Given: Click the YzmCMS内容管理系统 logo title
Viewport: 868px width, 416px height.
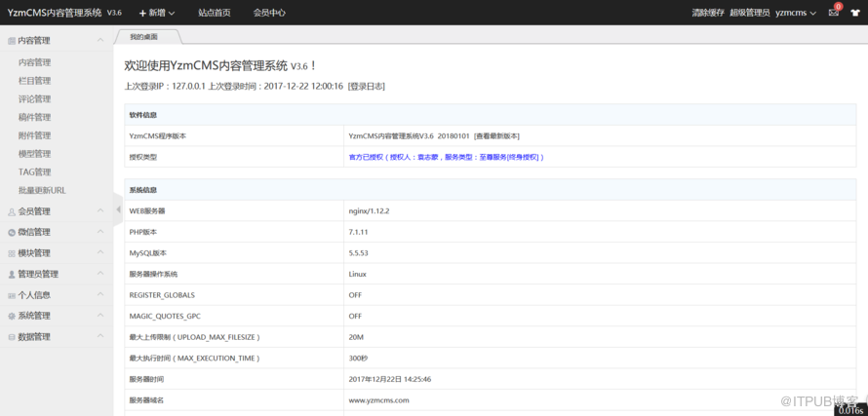Looking at the screenshot, I should (55, 13).
